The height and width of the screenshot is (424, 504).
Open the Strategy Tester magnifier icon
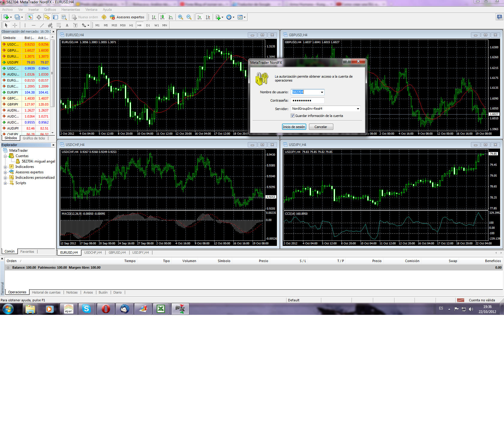[x=64, y=17]
